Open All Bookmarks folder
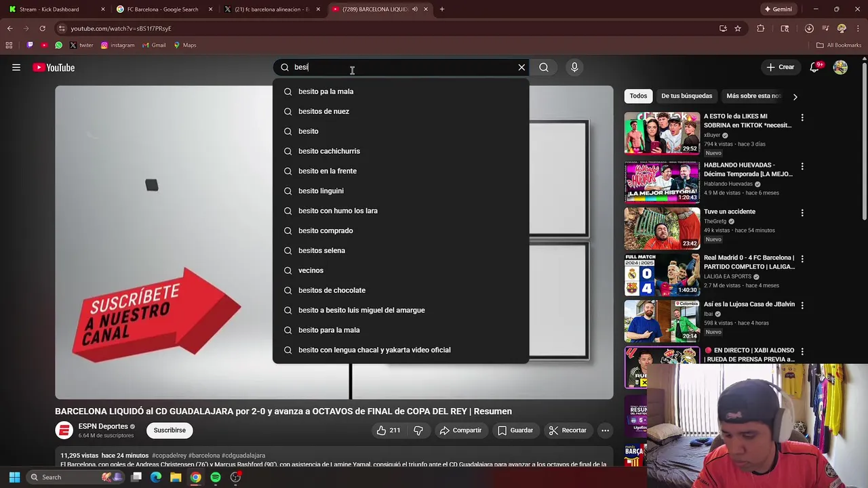 tap(838, 45)
